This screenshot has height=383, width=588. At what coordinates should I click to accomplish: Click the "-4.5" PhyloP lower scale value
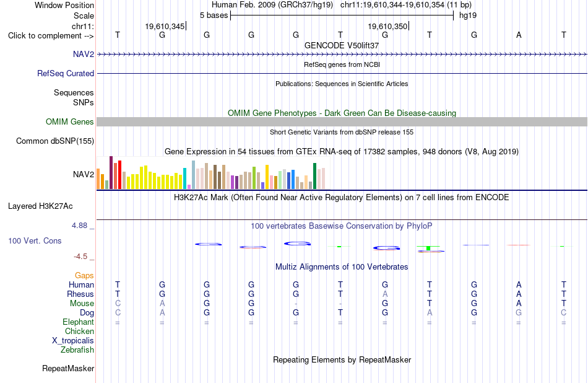click(80, 257)
